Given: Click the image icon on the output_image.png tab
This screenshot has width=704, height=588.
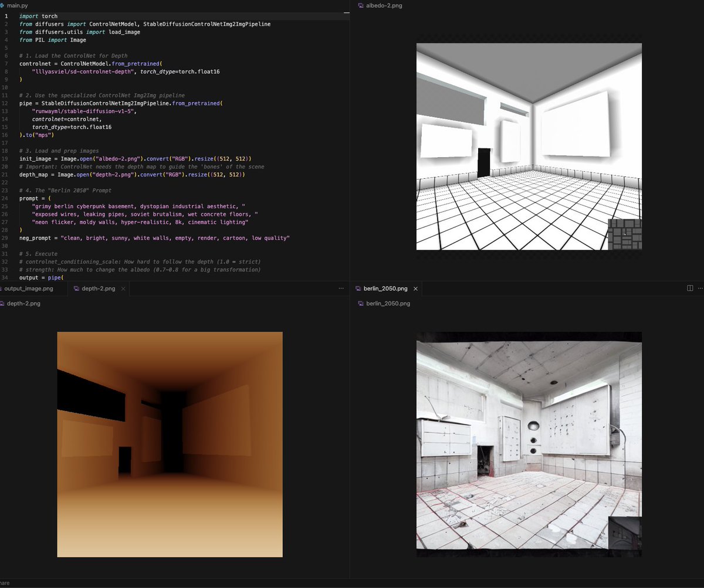Looking at the screenshot, I should (2, 288).
